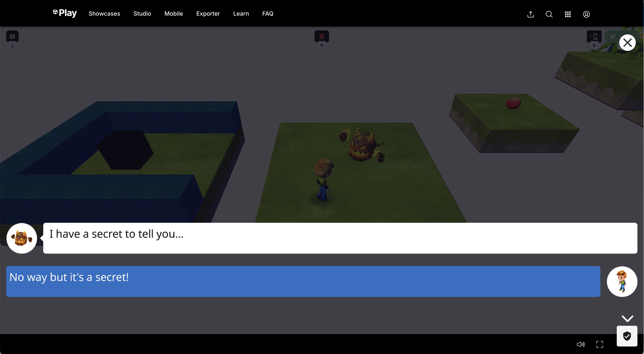Click the lava monster speaker avatar
This screenshot has height=354, width=644.
[x=22, y=238]
